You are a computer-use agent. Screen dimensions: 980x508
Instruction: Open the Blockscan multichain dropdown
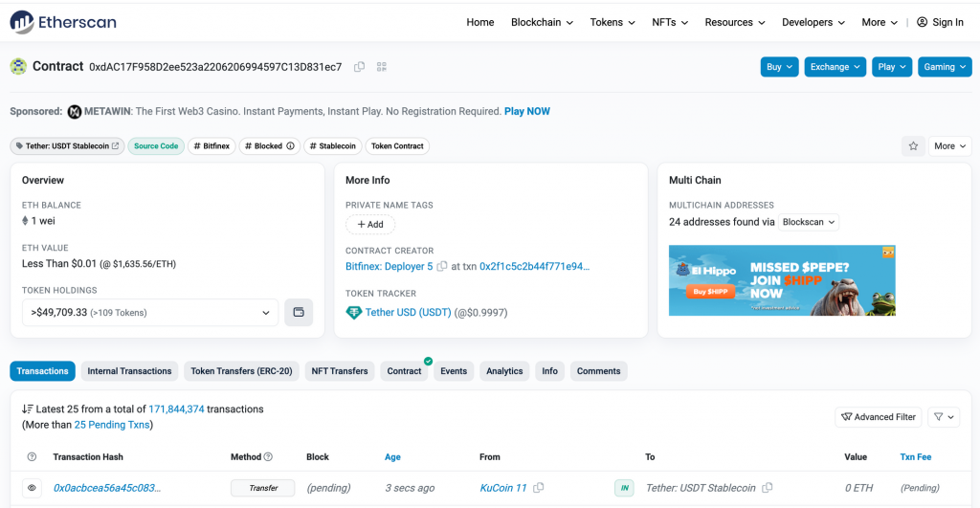(809, 222)
